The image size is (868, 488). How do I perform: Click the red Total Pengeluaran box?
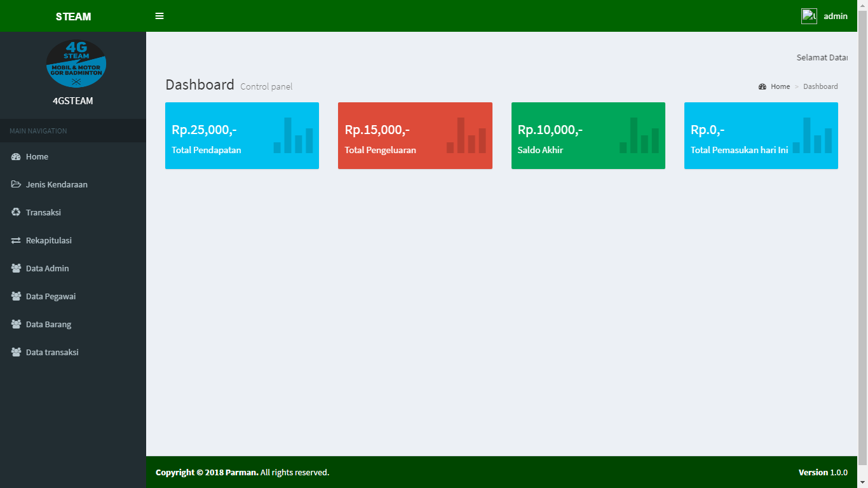[x=415, y=135]
